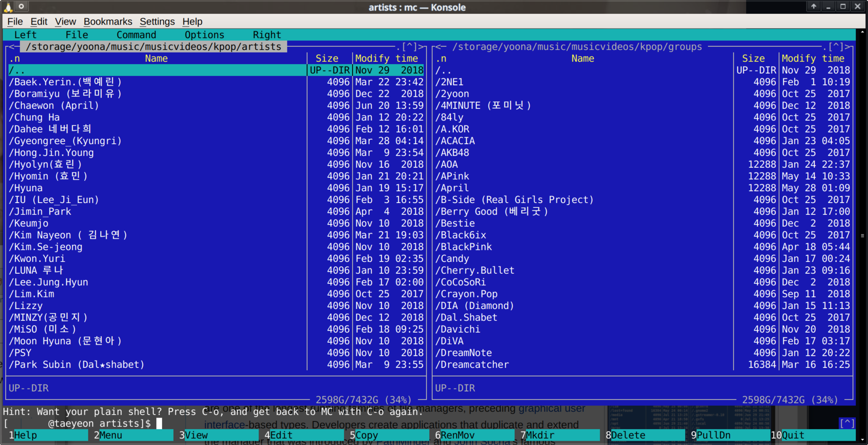Select the /Crayon.Pop directory
The image size is (868, 445).
[466, 294]
